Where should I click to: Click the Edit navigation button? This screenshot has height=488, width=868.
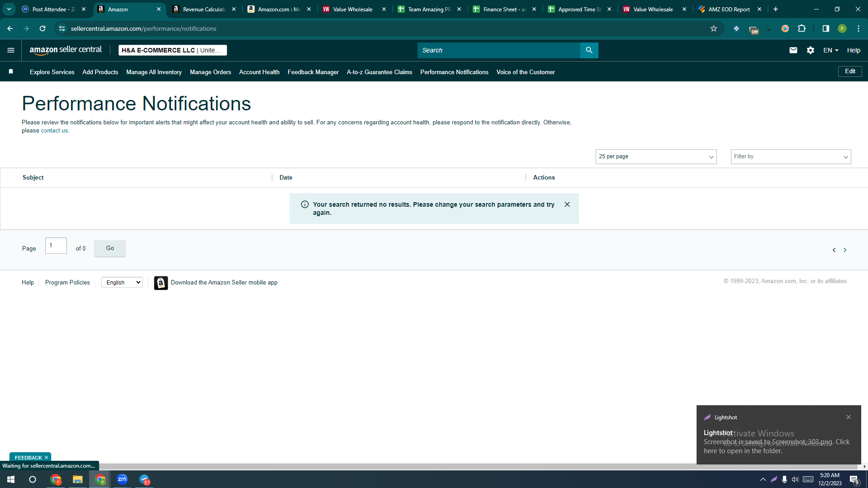click(850, 71)
